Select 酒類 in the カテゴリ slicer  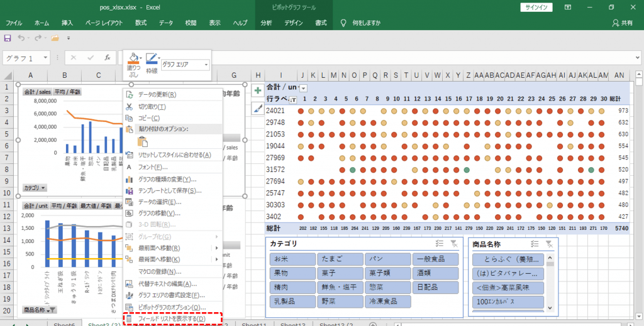click(435, 273)
